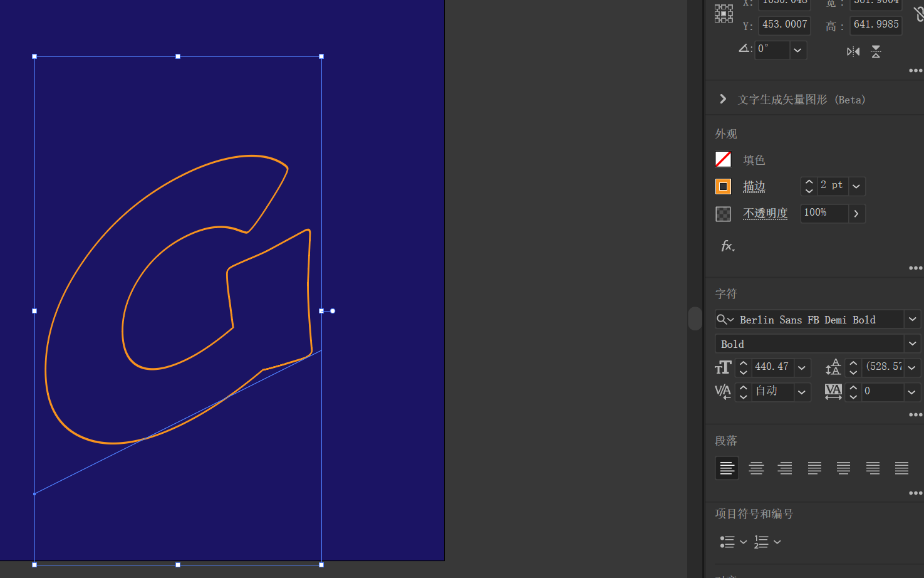Open the bullet style dropdown
This screenshot has width=924, height=578.
pos(743,542)
